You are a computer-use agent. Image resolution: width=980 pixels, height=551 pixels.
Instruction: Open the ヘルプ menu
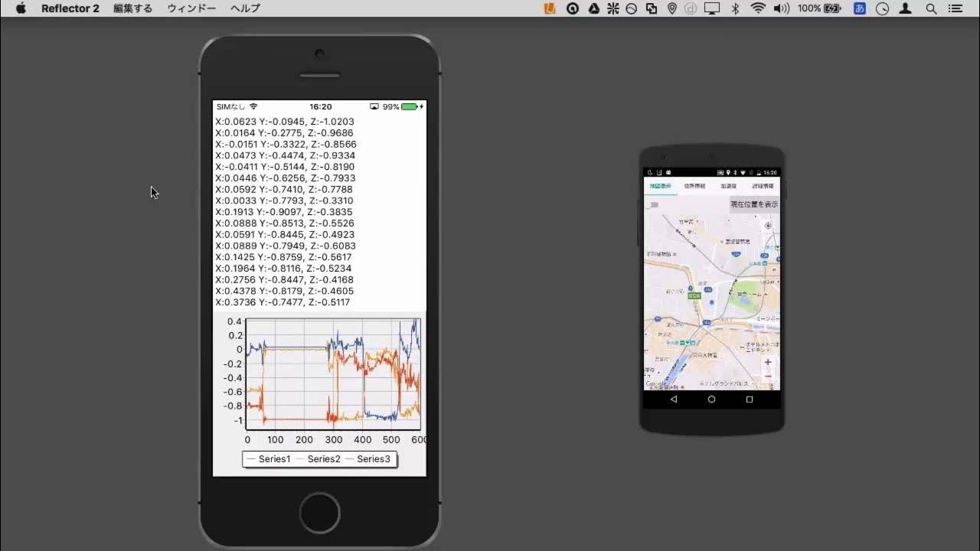tap(245, 8)
